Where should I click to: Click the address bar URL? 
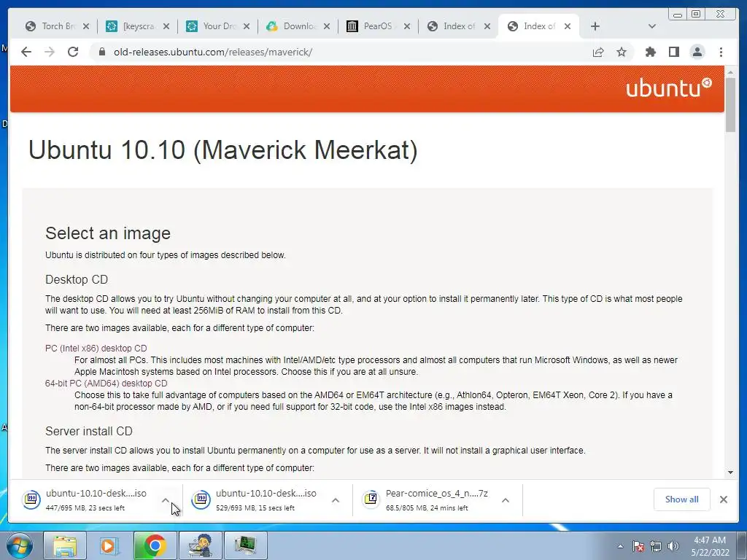[x=213, y=52]
